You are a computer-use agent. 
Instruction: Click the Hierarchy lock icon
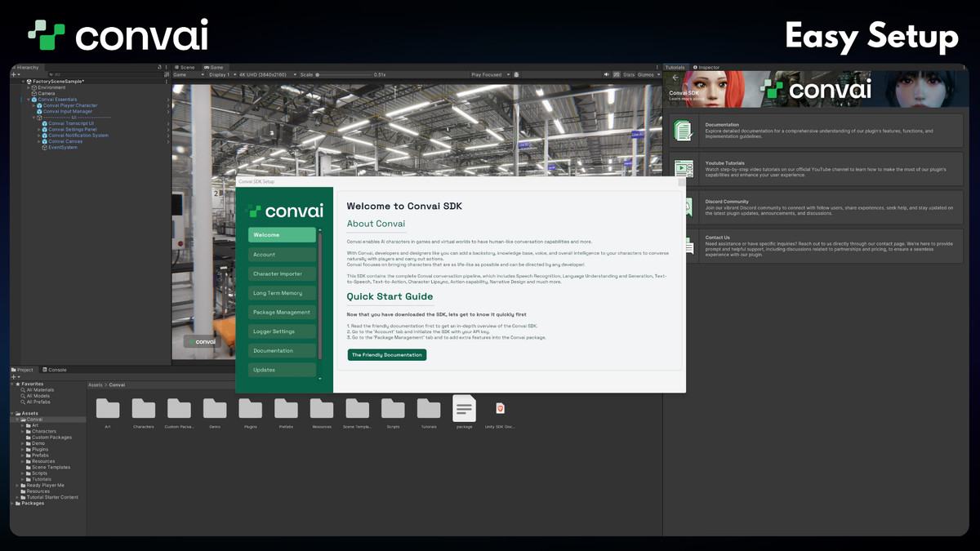point(159,68)
